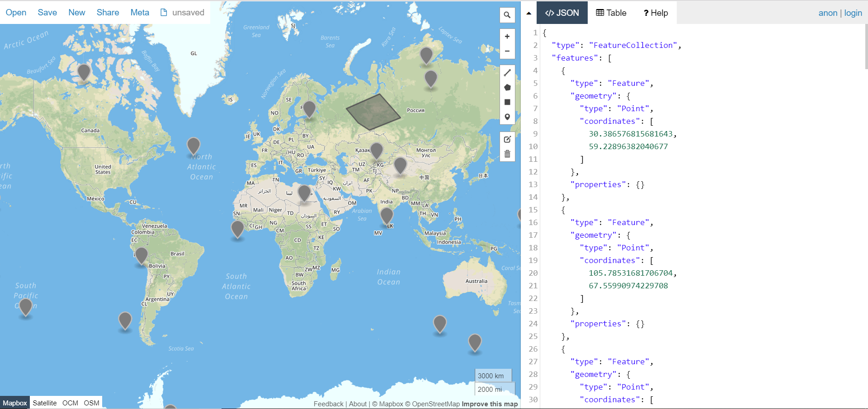Image resolution: width=868 pixels, height=409 pixels.
Task: Click the New menu item
Action: click(77, 12)
